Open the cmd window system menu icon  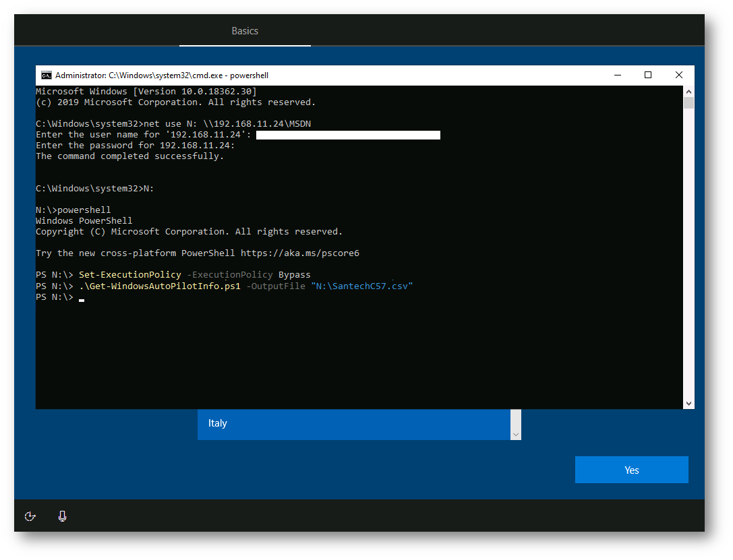(47, 75)
